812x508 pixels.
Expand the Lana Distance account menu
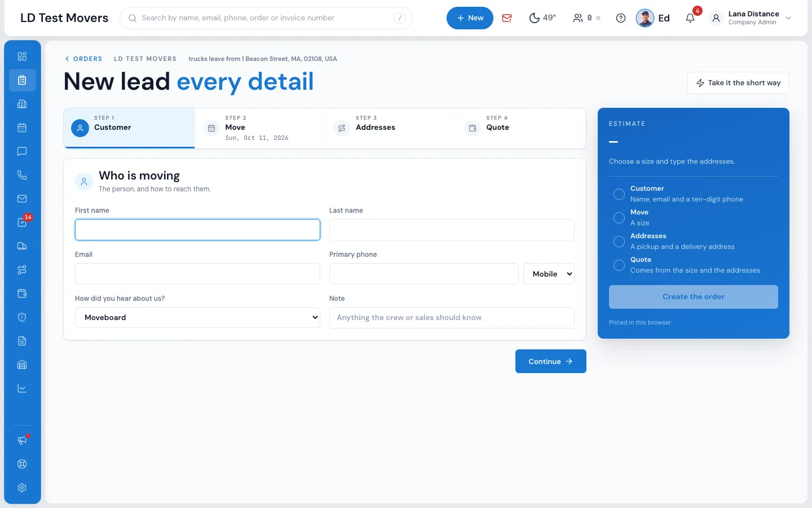point(751,18)
